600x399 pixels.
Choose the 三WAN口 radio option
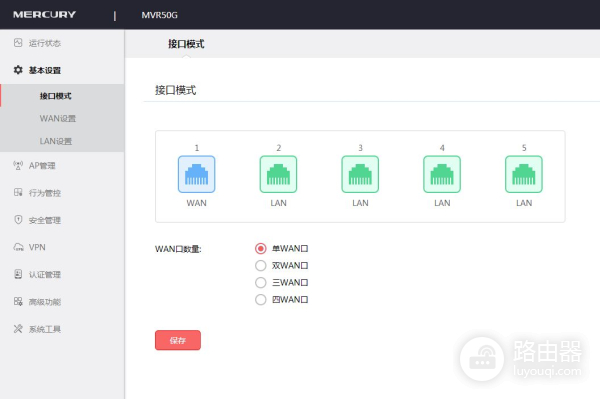[261, 283]
